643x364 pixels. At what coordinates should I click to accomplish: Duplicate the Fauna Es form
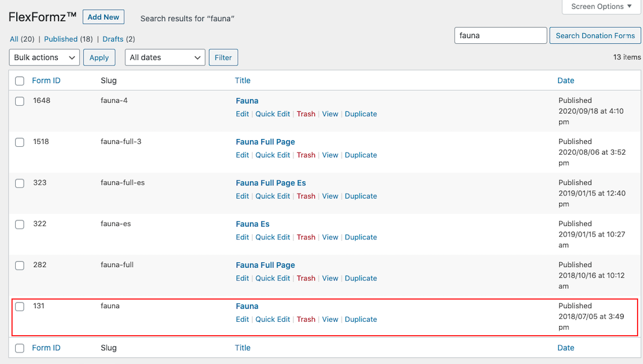point(361,237)
